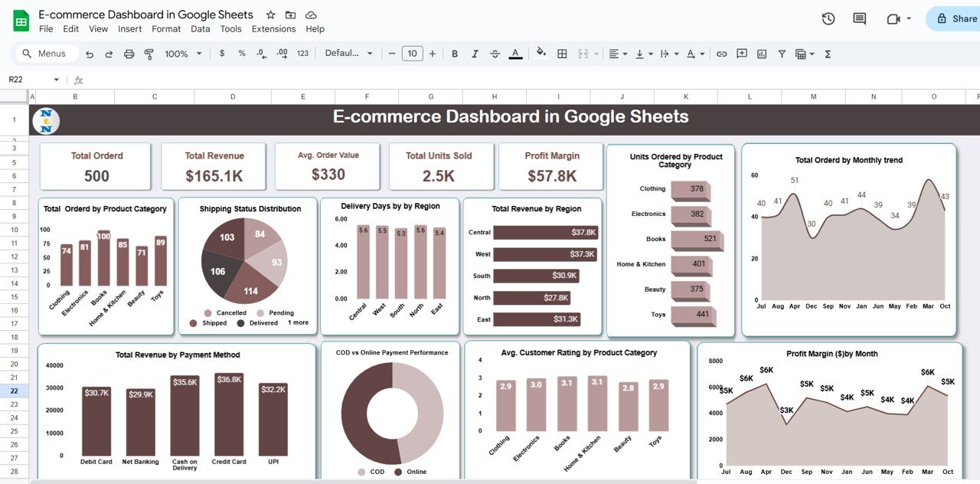Image resolution: width=980 pixels, height=484 pixels.
Task: Open the text color picker
Action: tap(515, 54)
